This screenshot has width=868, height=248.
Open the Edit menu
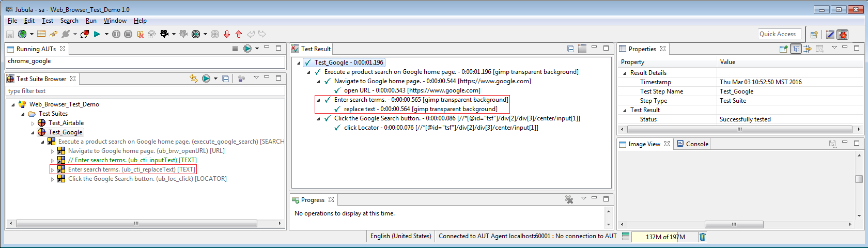[x=29, y=21]
